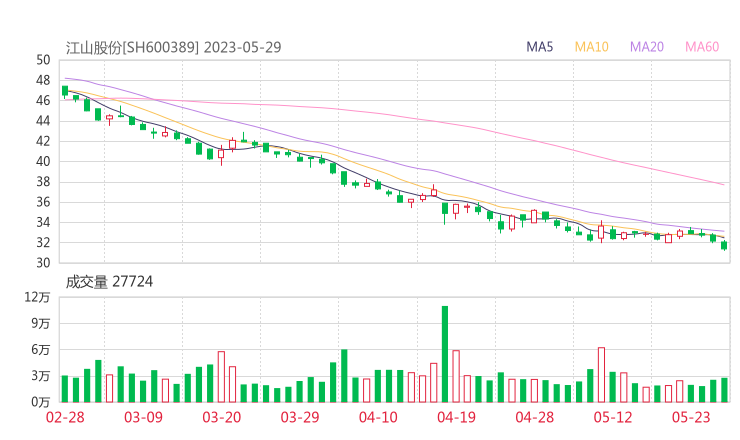Click the 04-28 date axis label
This screenshot has height=440, width=740.
(535, 417)
